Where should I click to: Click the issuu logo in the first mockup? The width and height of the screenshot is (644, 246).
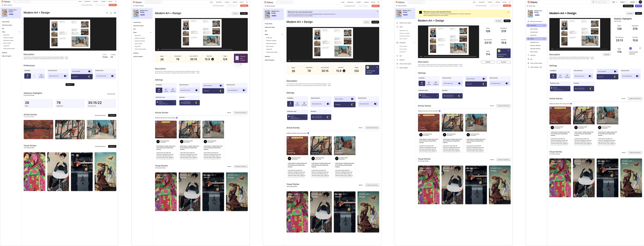[x=6, y=2]
